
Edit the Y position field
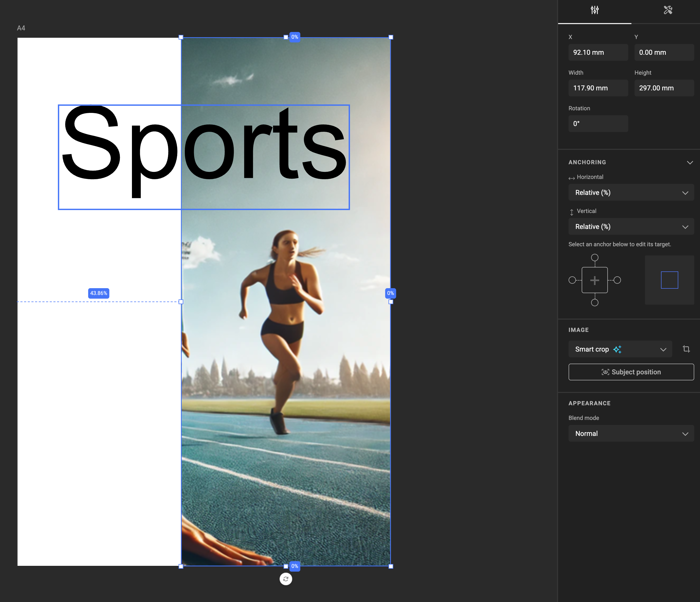[664, 52]
